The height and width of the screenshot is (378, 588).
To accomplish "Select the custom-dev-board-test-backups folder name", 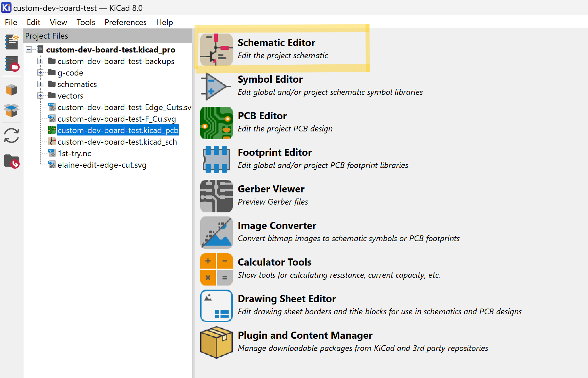I will click(x=116, y=61).
